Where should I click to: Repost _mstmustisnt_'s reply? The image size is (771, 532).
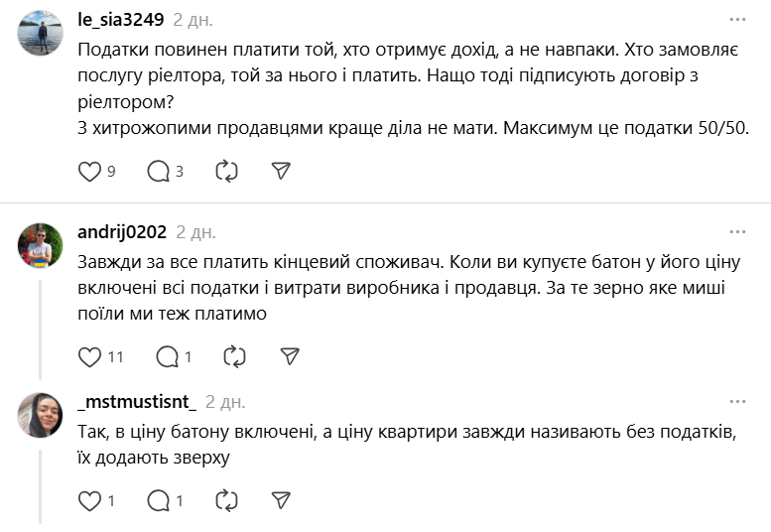pos(226,500)
